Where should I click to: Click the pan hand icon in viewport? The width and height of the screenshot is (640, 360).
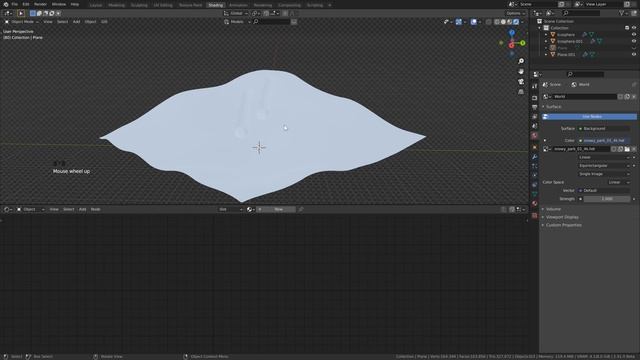point(521,71)
